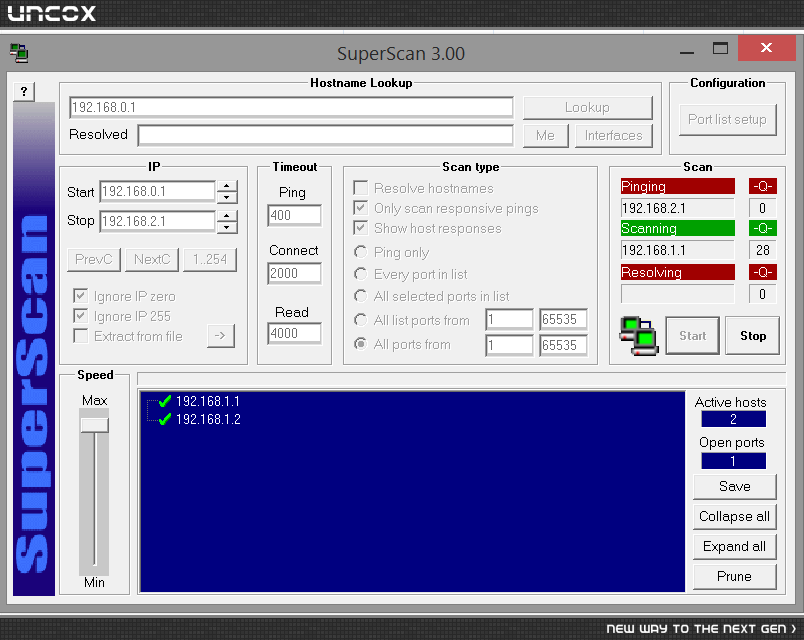The width and height of the screenshot is (804, 640).
Task: Click the Scanning -Q- indicator
Action: click(x=762, y=228)
